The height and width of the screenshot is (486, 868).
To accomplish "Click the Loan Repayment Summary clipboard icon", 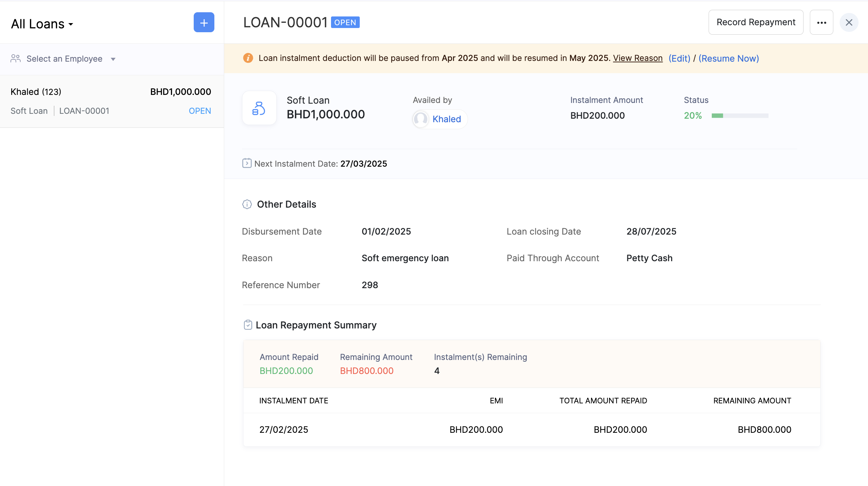I will [x=248, y=325].
